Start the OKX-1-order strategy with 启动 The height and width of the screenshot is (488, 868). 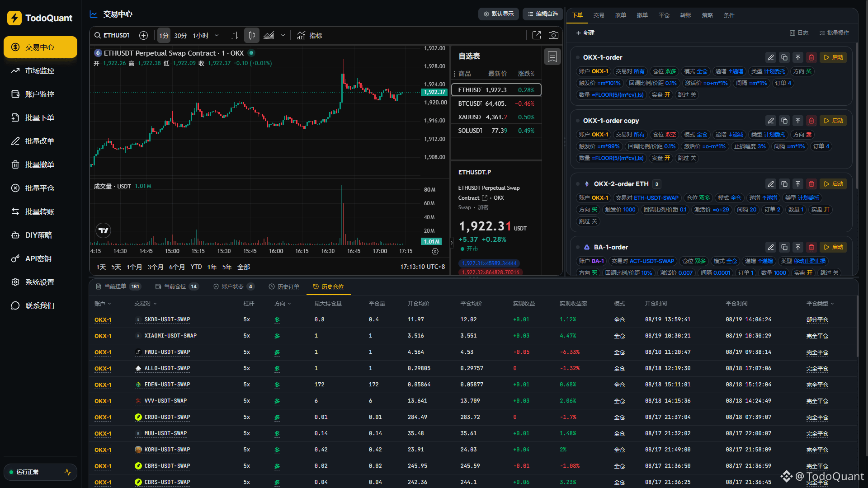[833, 57]
